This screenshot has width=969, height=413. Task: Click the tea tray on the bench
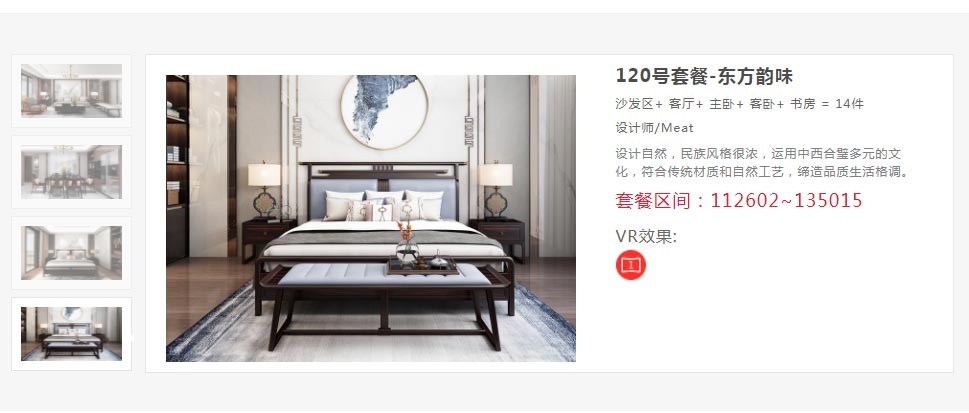(x=423, y=266)
